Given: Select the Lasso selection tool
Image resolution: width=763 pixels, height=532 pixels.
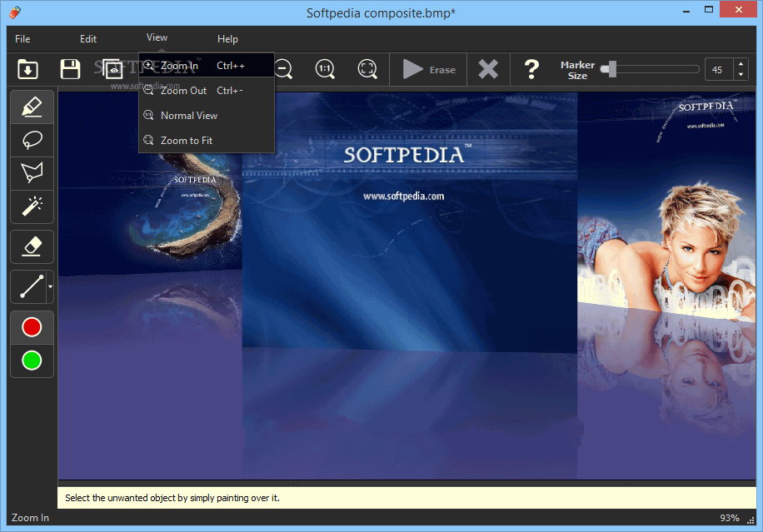Looking at the screenshot, I should pos(32,140).
